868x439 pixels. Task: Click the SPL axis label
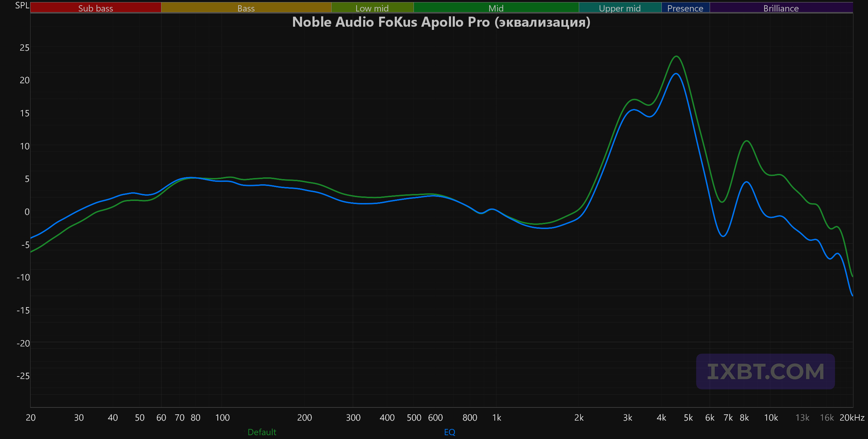(22, 6)
